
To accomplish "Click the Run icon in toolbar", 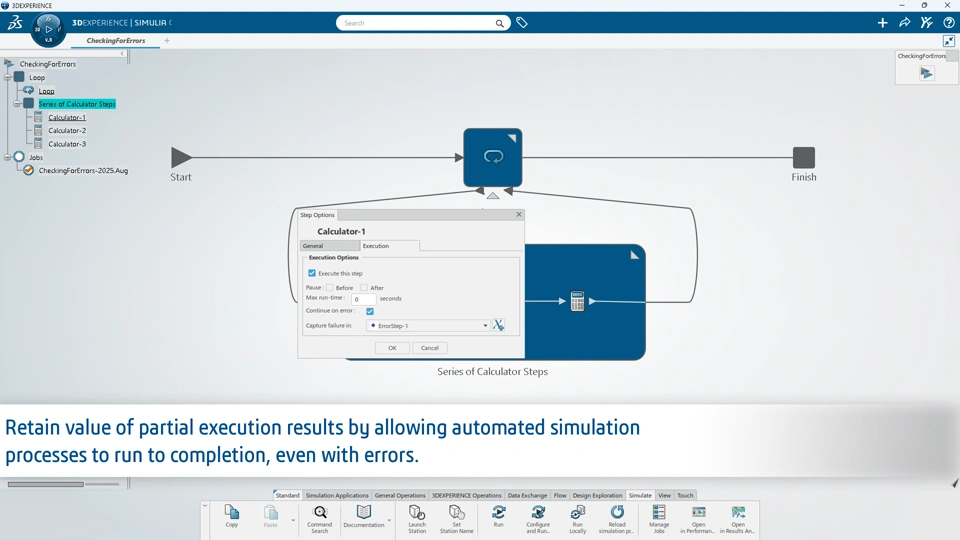I will coord(498,517).
